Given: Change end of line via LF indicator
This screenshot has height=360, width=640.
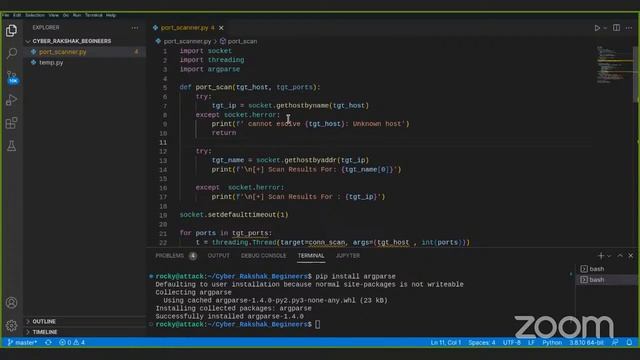Looking at the screenshot, I should 531,342.
